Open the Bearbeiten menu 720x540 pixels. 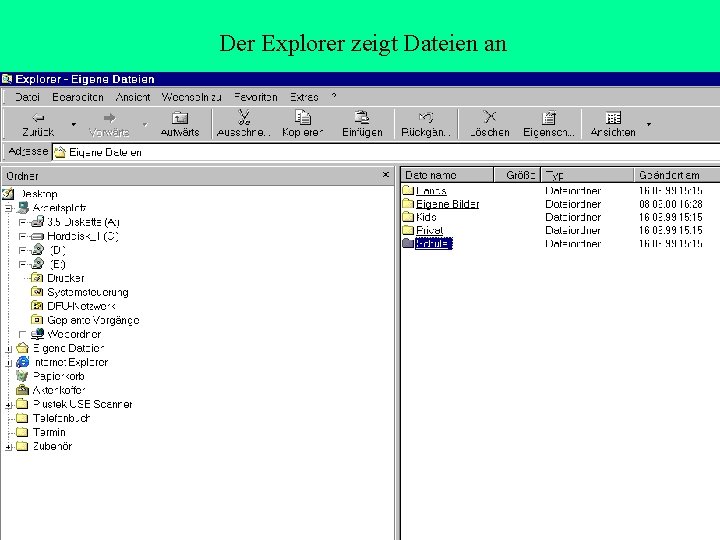(x=78, y=97)
